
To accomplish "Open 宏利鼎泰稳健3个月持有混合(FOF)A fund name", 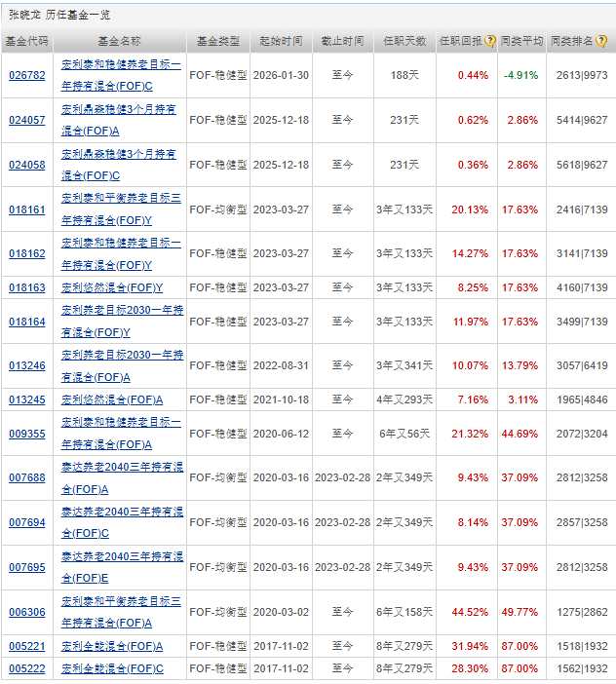I will pyautogui.click(x=119, y=120).
